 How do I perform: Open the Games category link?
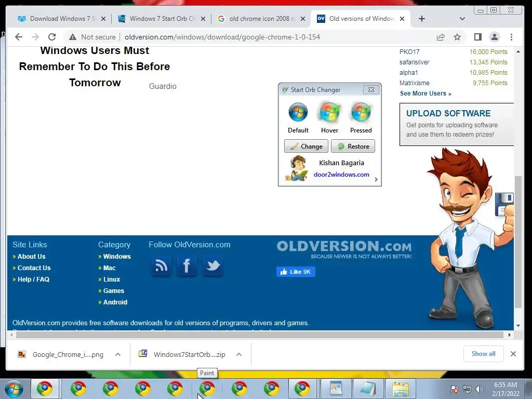click(x=113, y=291)
